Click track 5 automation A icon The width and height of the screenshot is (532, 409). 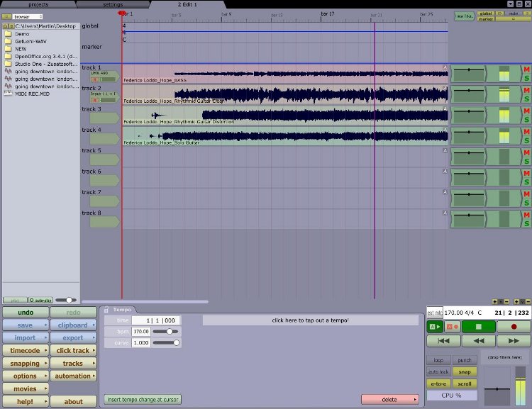445,150
